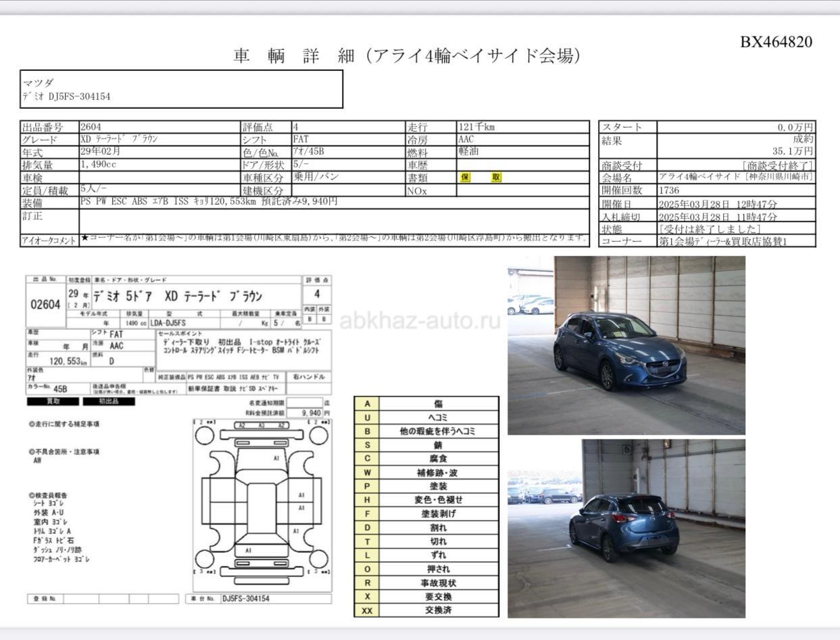The image size is (840, 640).
Task: Click legend row XX 交換済
Action: coord(426,610)
